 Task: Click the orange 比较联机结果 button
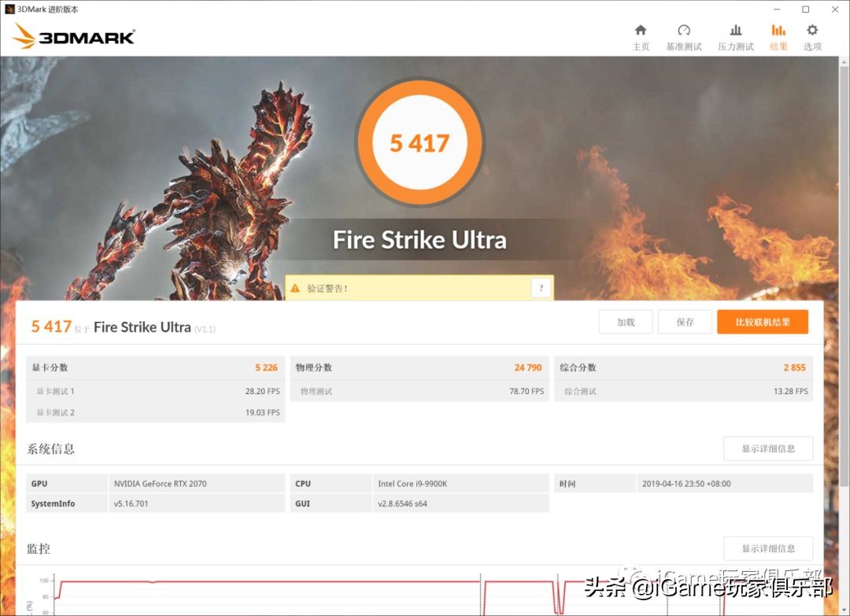pyautogui.click(x=762, y=322)
